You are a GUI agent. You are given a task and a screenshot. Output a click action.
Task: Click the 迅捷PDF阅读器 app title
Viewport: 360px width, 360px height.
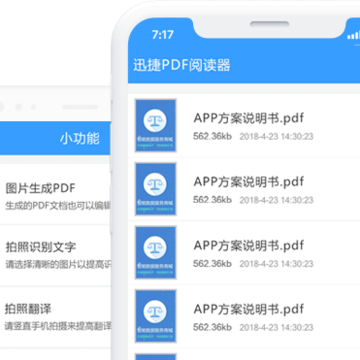coord(182,65)
